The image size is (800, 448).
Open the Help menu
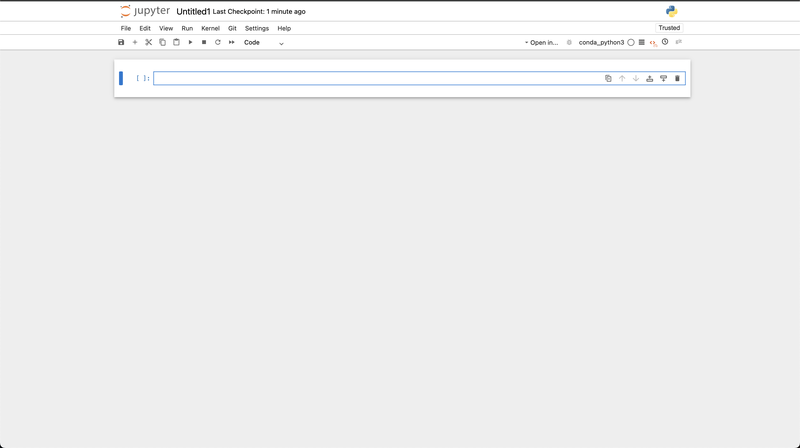[x=284, y=29]
